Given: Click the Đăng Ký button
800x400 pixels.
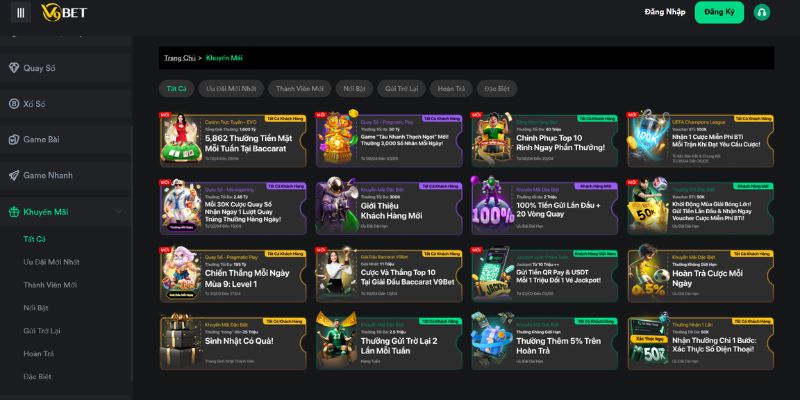Looking at the screenshot, I should coord(719,12).
